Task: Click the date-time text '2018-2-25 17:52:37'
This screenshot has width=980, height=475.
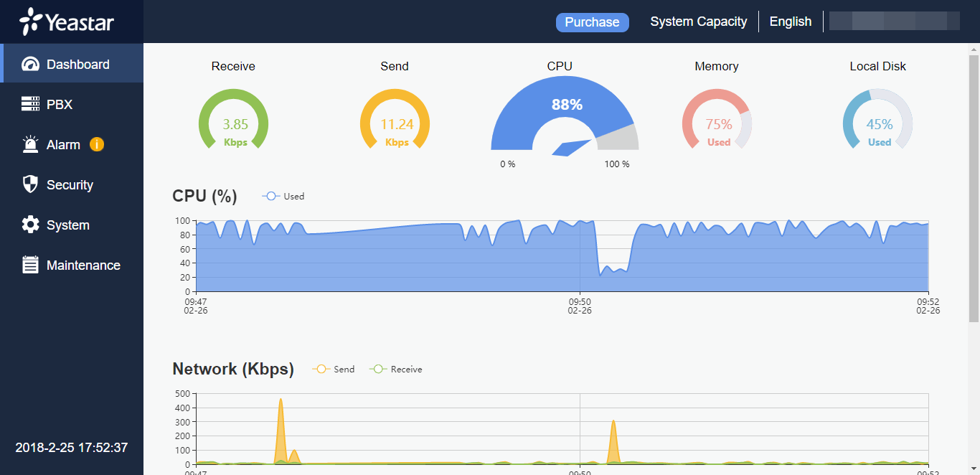Action: click(x=72, y=448)
